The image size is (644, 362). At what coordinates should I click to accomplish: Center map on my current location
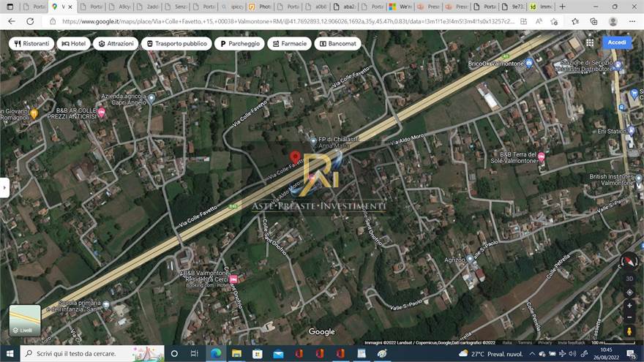[629, 292]
